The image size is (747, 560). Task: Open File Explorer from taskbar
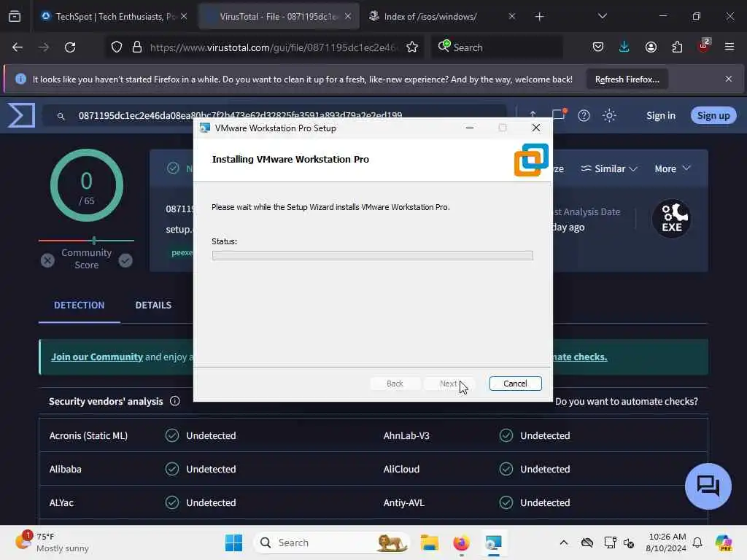coord(429,542)
